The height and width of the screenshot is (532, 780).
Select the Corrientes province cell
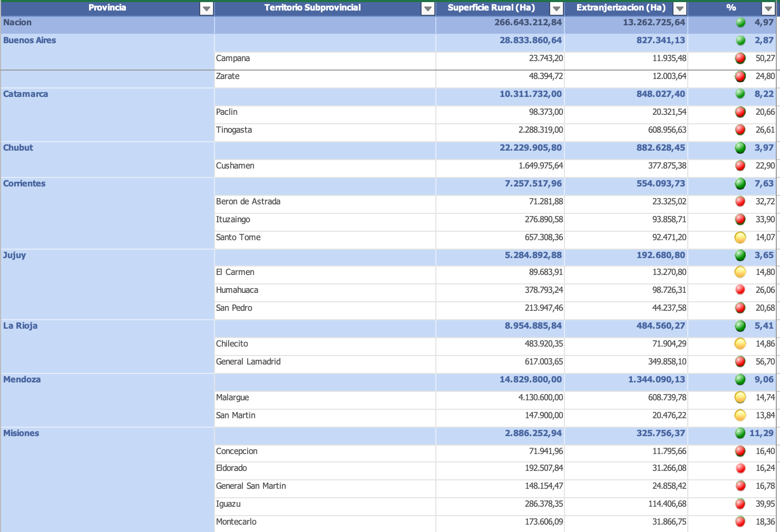(108, 213)
